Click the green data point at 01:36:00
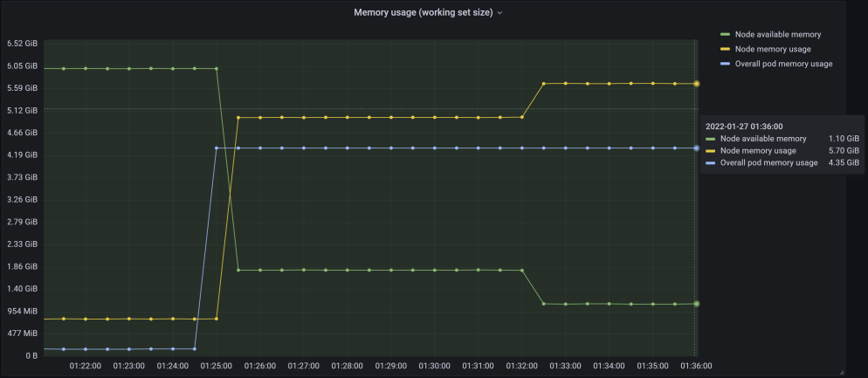The width and height of the screenshot is (868, 378). 696,303
